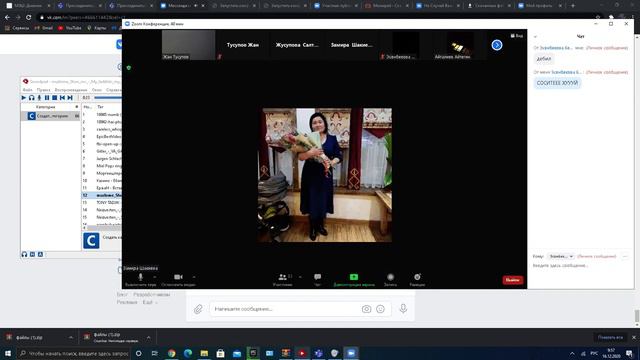Expand arrow next to Zoom participants button

tap(300, 277)
